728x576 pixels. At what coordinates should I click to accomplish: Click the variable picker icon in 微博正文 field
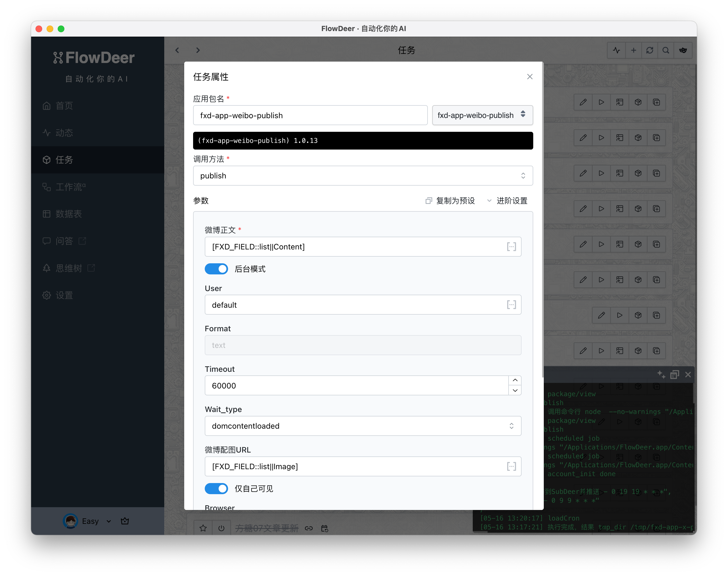click(x=511, y=246)
